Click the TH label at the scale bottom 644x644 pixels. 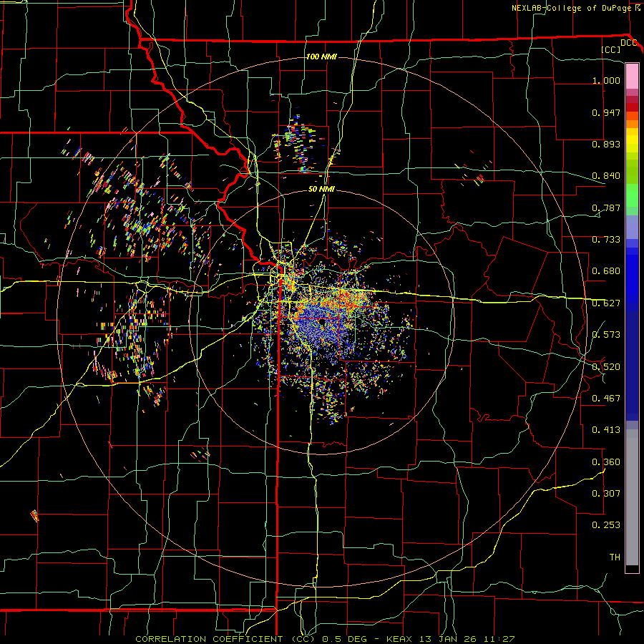point(615,557)
